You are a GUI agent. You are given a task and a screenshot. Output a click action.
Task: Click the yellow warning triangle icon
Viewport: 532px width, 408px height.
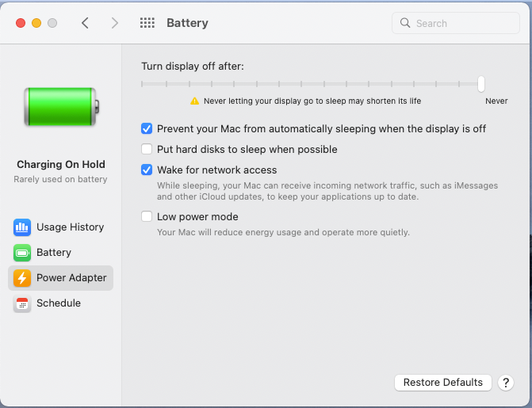tap(194, 101)
